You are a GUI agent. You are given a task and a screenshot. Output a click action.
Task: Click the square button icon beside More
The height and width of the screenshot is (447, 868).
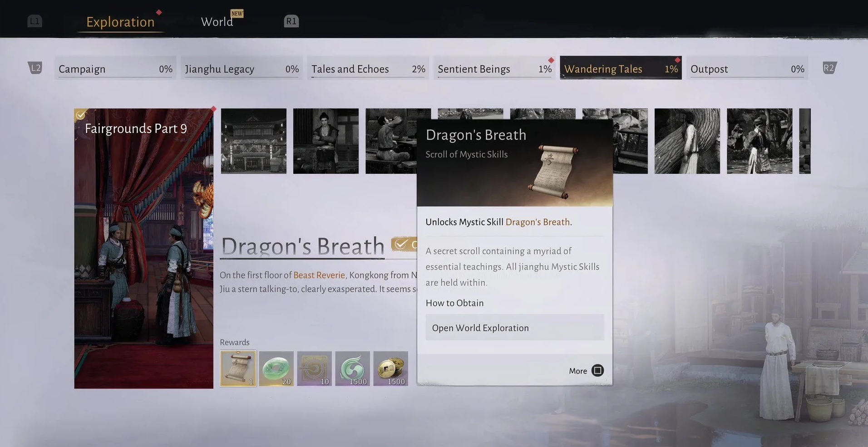click(597, 371)
